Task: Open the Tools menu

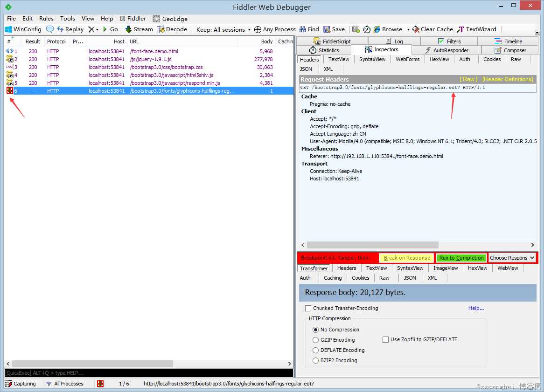Action: click(x=67, y=18)
